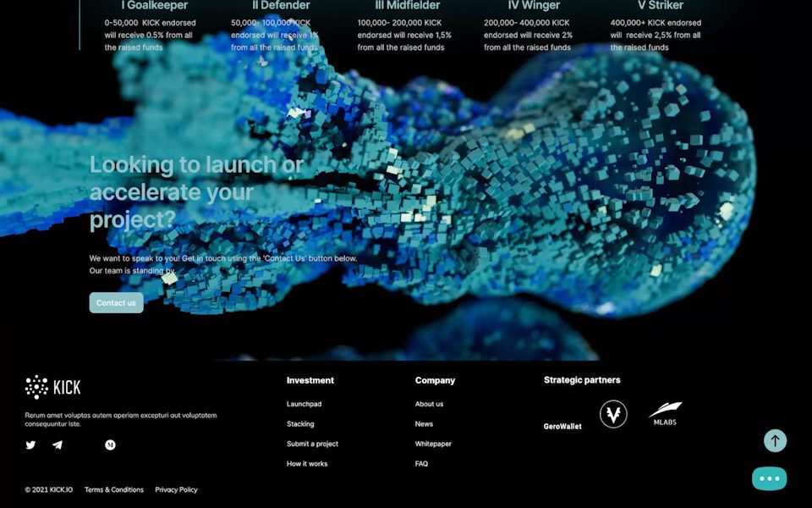Click the 'IV Winger' tier heading
Viewport: 812px width, 508px height.
pos(534,5)
